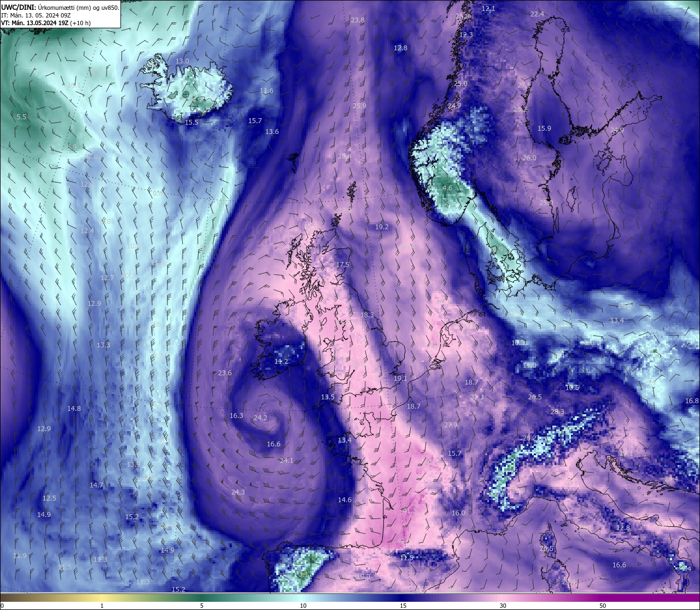Click the 14.6 value in Bay of Biscay
Screen dimensions: 700x610
(345, 500)
